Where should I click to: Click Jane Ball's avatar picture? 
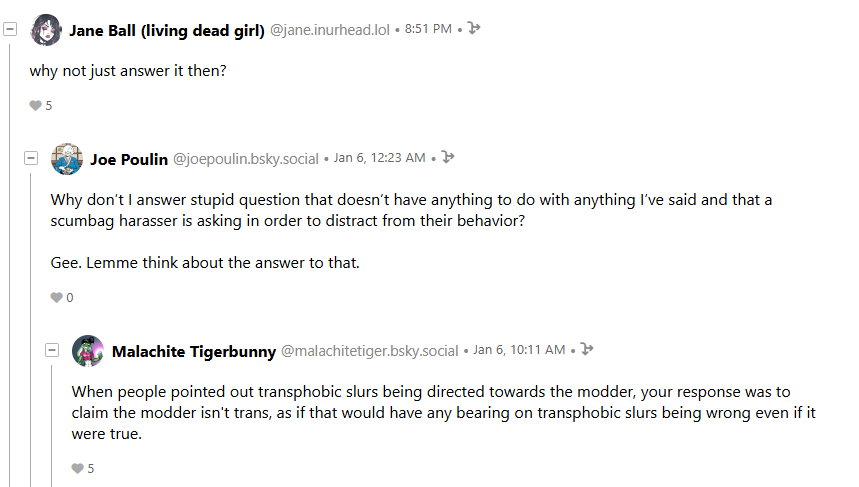[x=46, y=30]
